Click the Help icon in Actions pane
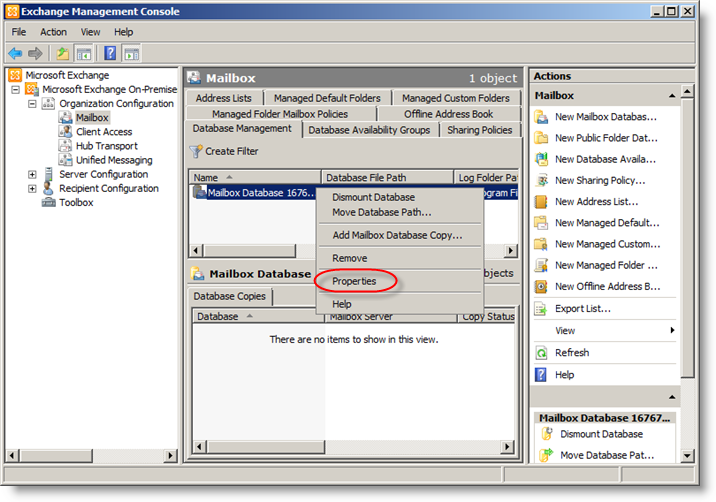The height and width of the screenshot is (502, 716). click(x=541, y=375)
